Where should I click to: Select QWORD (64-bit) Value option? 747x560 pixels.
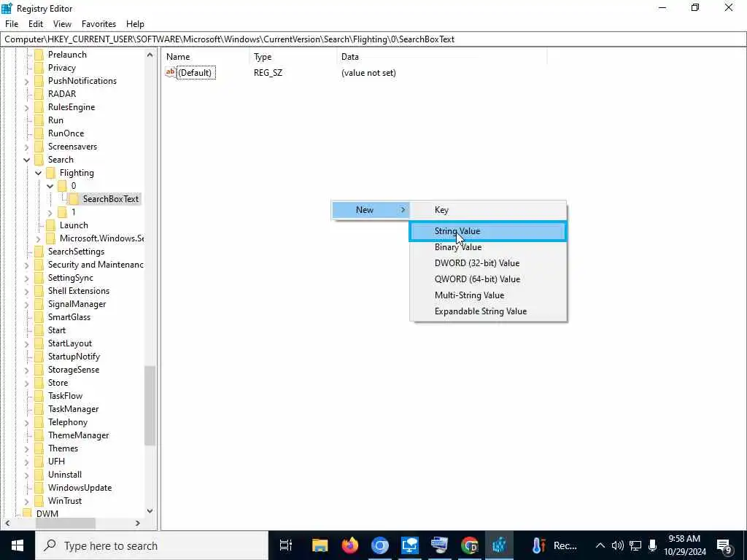488,279
